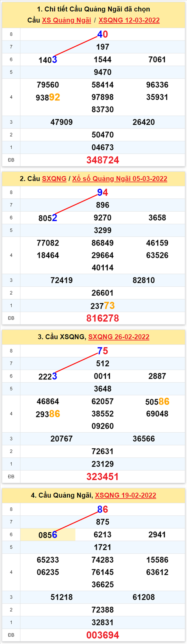Screen dimensions: 187x644
Task: Click the number 2941
Action: coord(157,535)
